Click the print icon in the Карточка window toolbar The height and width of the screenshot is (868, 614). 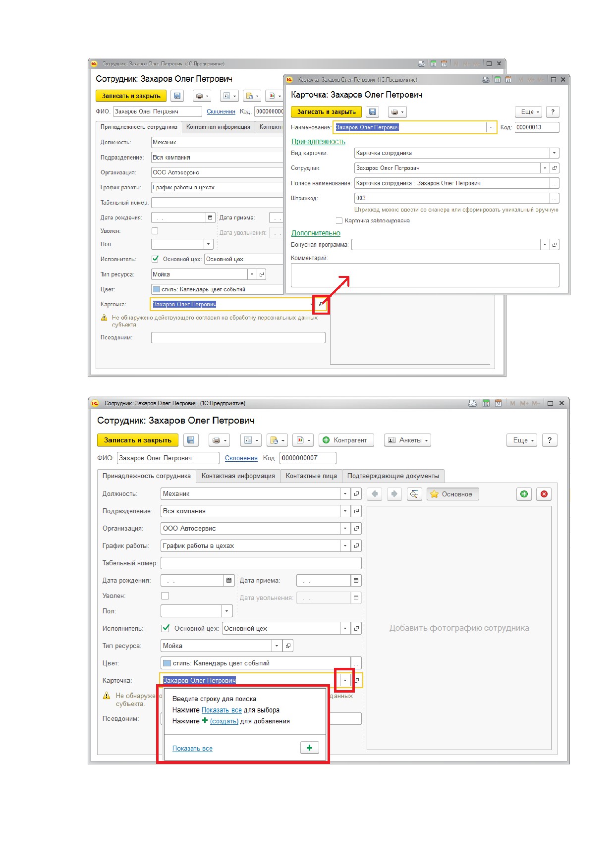(x=397, y=112)
